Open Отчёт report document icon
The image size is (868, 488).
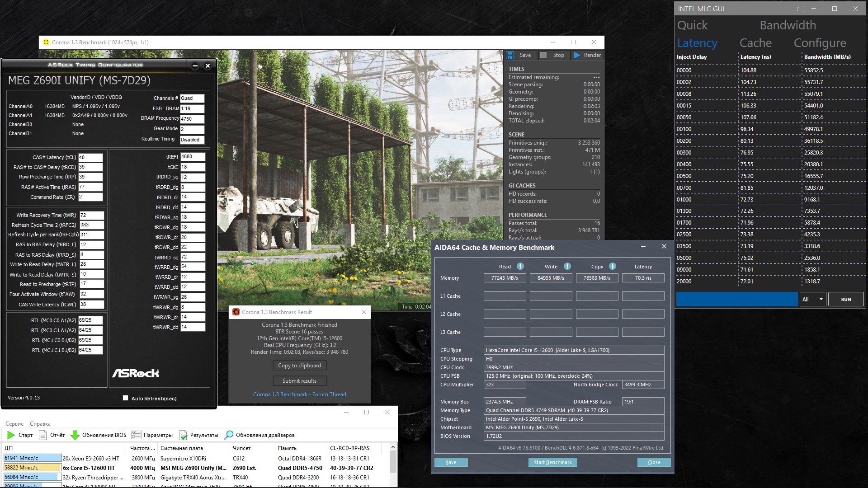[43, 435]
